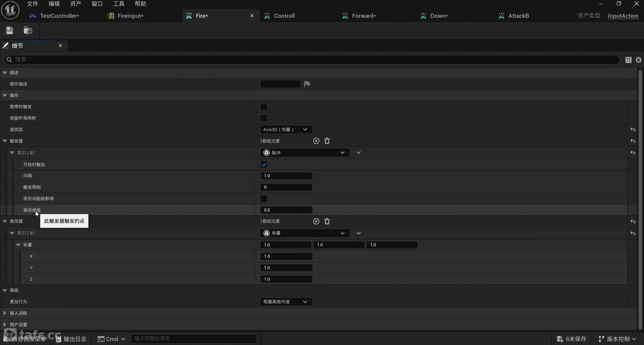Viewport: 644px width, 345px height.
Task: Click the property matrix table view icon
Action: click(628, 60)
